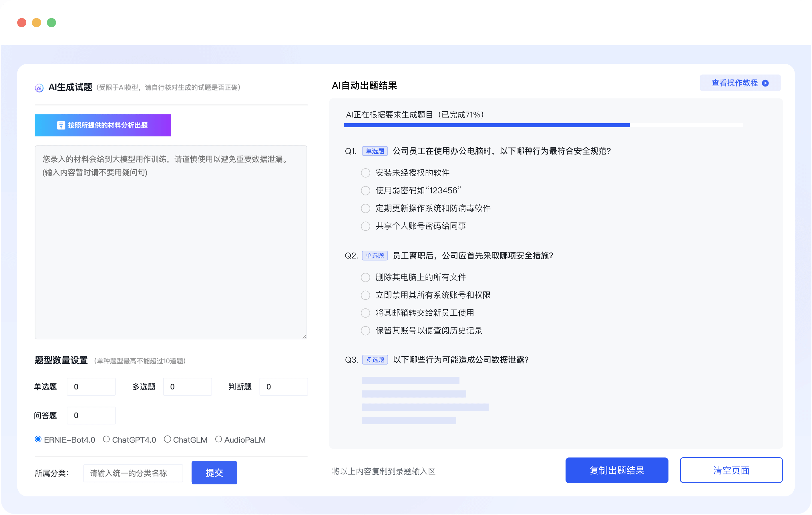
Task: Click the play icon in "查看操作教程"
Action: pos(765,83)
